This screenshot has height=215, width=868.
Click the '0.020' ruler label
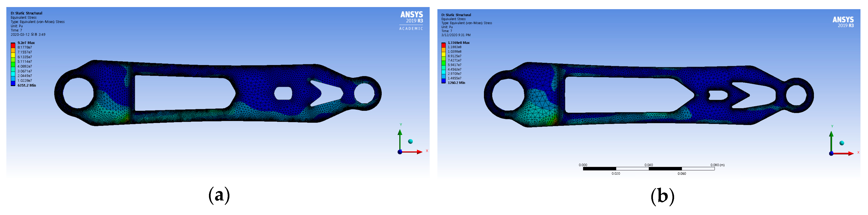(x=616, y=174)
